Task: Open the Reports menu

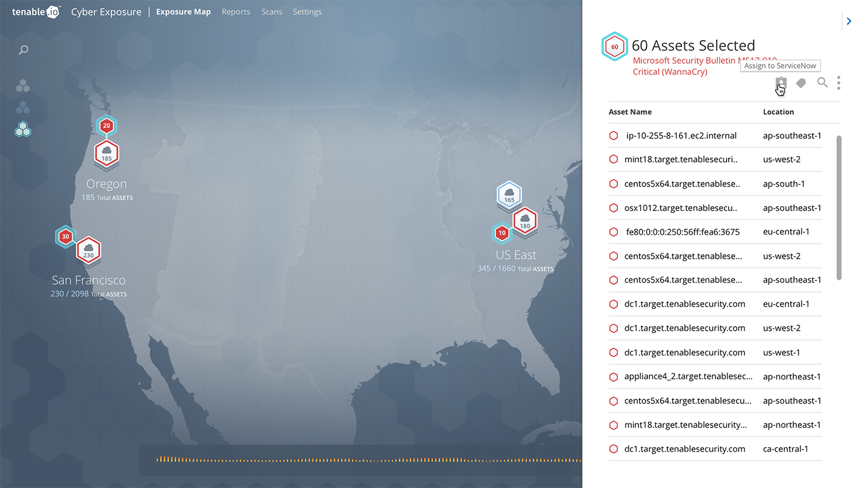Action: [236, 12]
